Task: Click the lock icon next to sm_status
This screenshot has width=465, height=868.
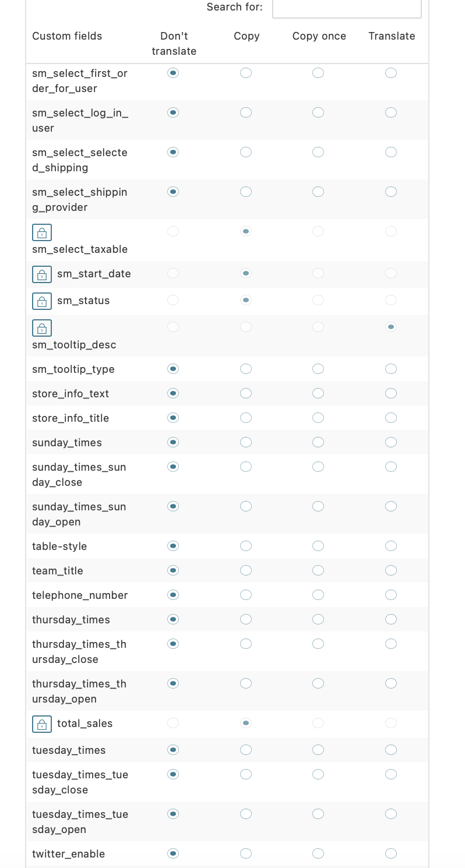Action: click(42, 301)
